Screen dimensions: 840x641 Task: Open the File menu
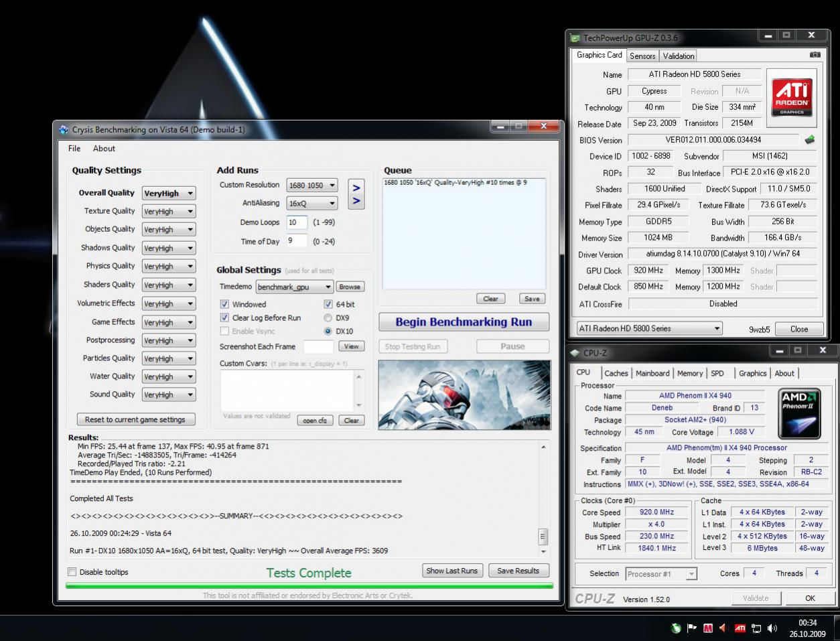[x=74, y=149]
